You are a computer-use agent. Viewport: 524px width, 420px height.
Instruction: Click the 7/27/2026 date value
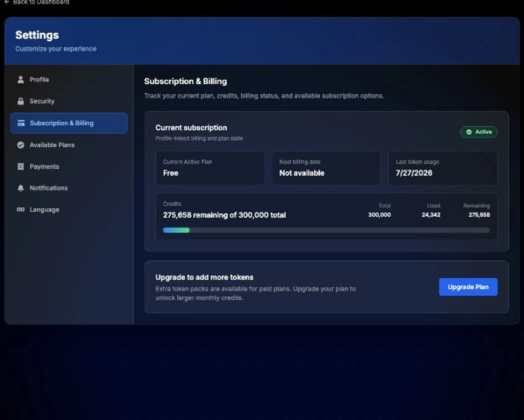pos(414,173)
